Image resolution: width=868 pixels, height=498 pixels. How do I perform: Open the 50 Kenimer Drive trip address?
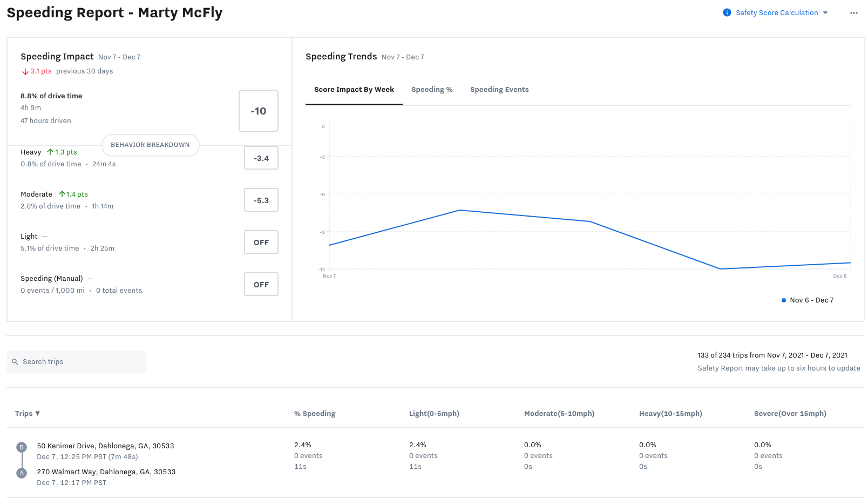click(x=105, y=446)
